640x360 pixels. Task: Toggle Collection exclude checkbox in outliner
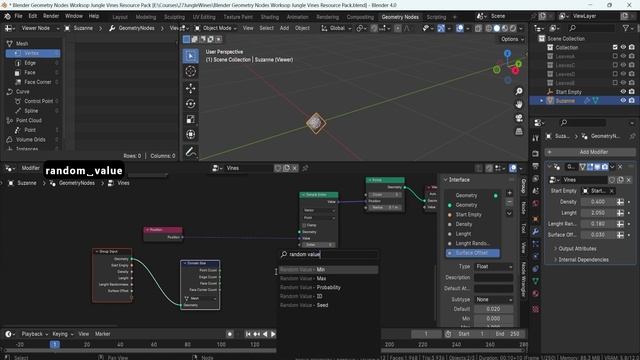pos(615,47)
